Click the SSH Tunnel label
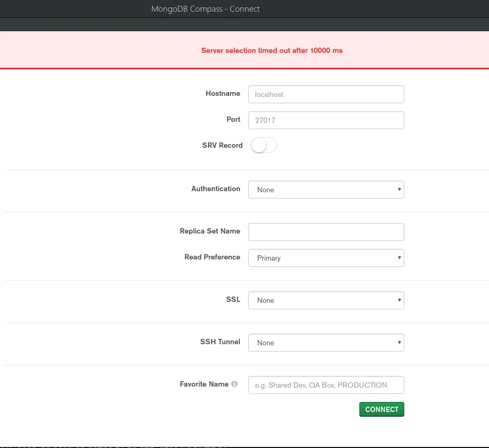 220,342
